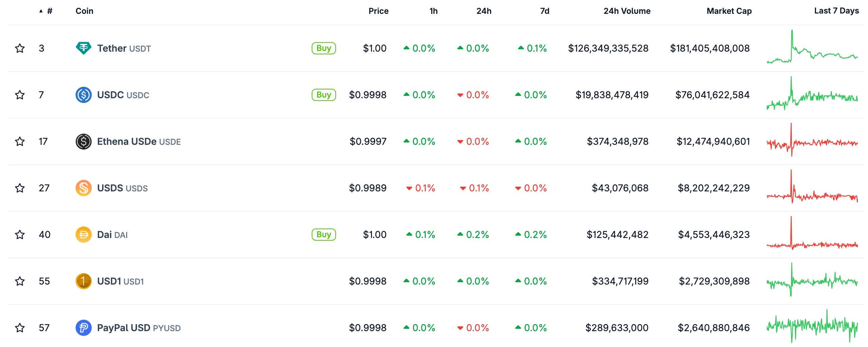868x347 pixels.
Task: Open the Ethena USDe coin name link
Action: point(127,141)
